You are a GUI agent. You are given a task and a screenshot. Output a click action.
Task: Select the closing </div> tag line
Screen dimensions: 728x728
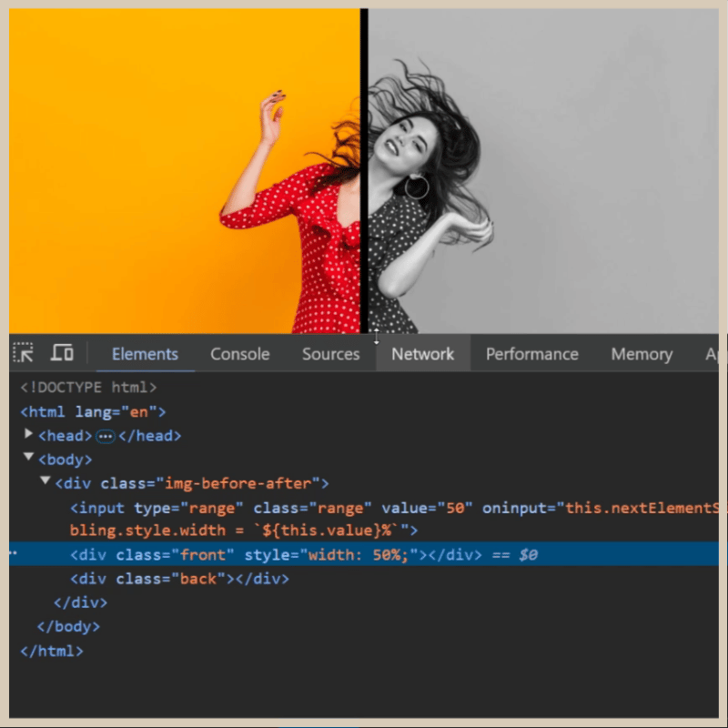tap(80, 602)
